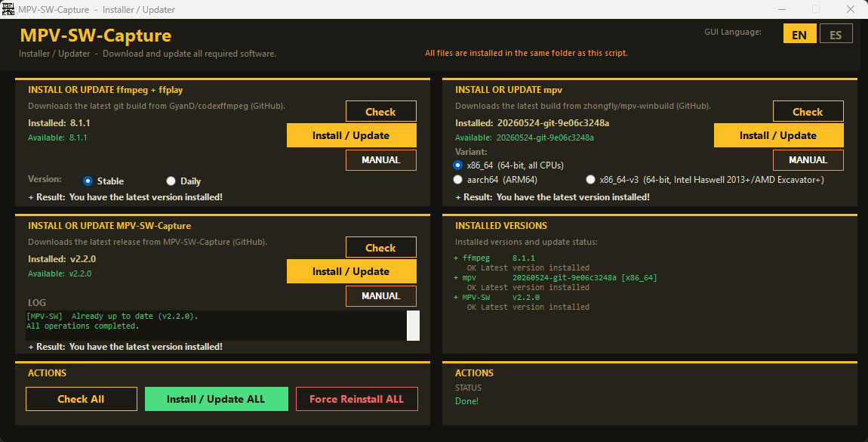
Task: Click mpv 'Installed: 20260524-git-9e06c3248a' text
Action: point(532,123)
